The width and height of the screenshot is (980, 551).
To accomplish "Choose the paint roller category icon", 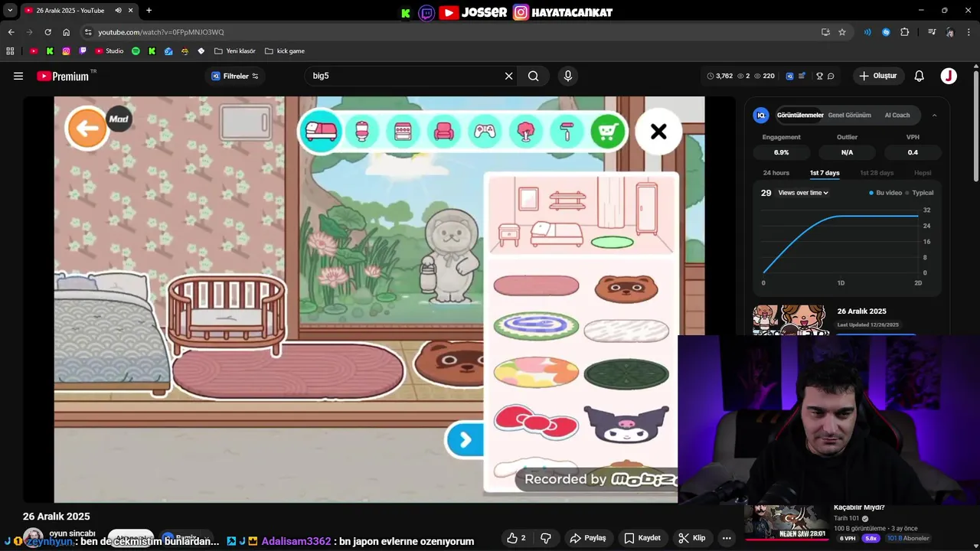I will click(x=566, y=132).
